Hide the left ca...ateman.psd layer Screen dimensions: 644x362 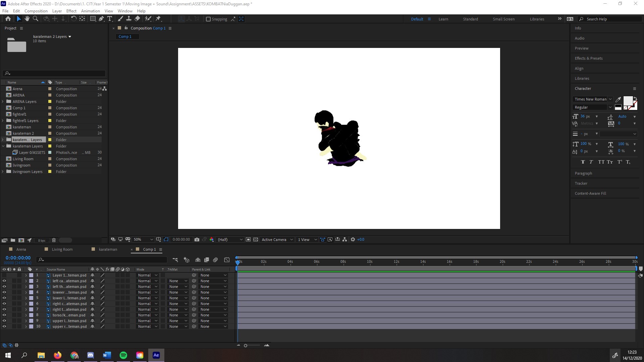tap(4, 281)
